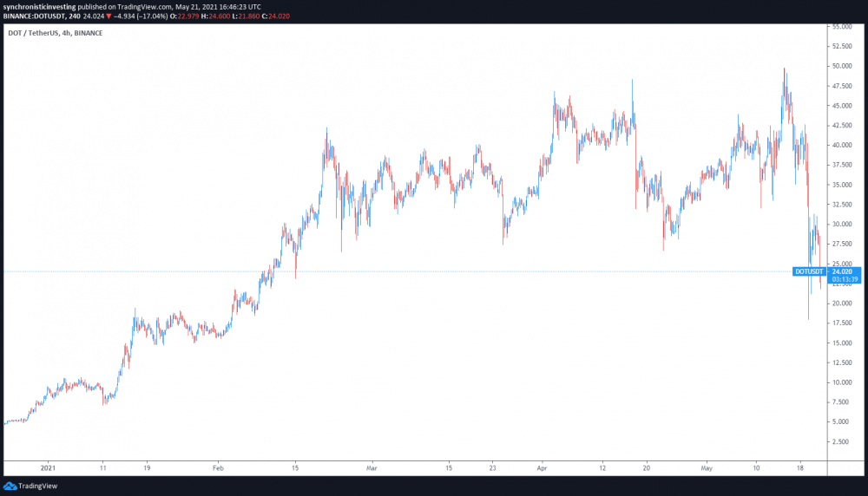868x496 pixels.
Task: Click the 10.000 price scale level
Action: [842, 382]
